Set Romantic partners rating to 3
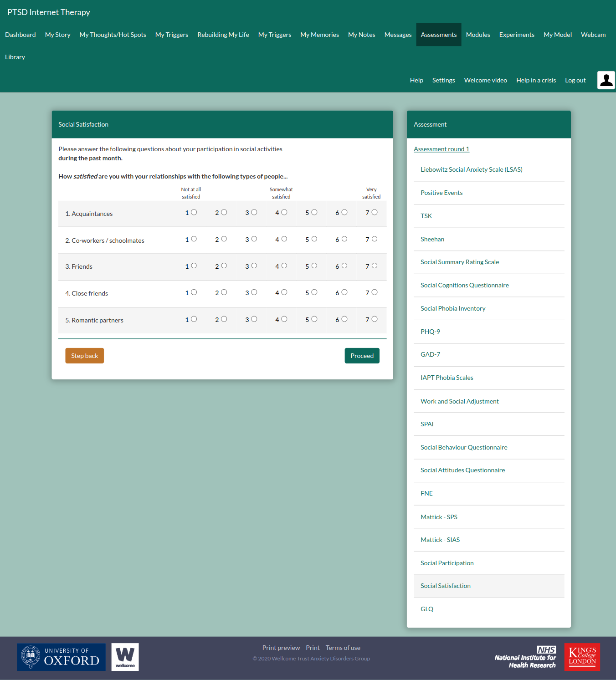 tap(254, 319)
